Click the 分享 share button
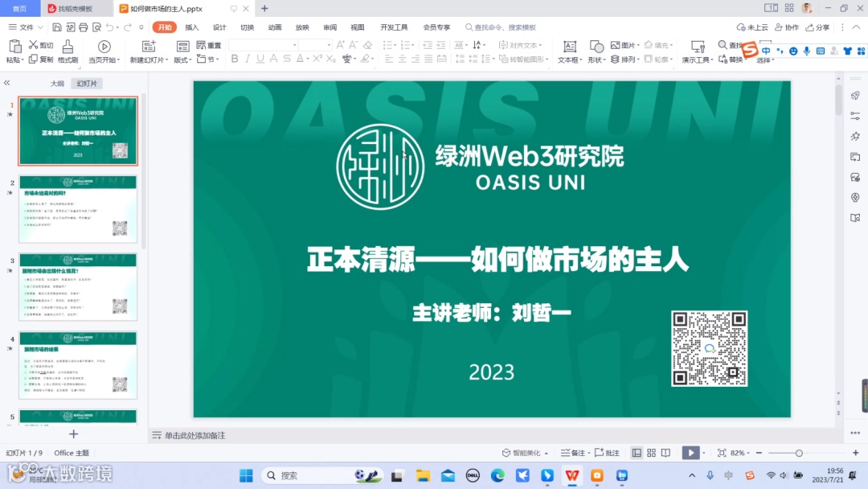 (x=817, y=27)
